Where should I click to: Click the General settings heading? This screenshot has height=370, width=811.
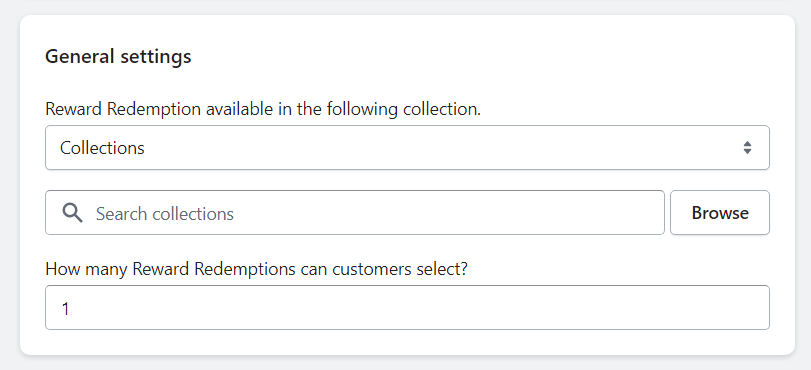click(x=118, y=56)
